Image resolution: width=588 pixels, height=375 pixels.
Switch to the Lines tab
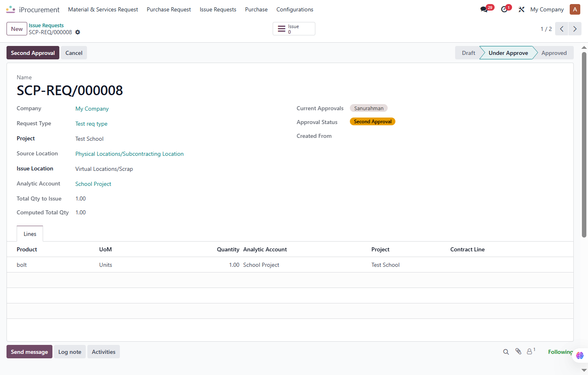[30, 234]
